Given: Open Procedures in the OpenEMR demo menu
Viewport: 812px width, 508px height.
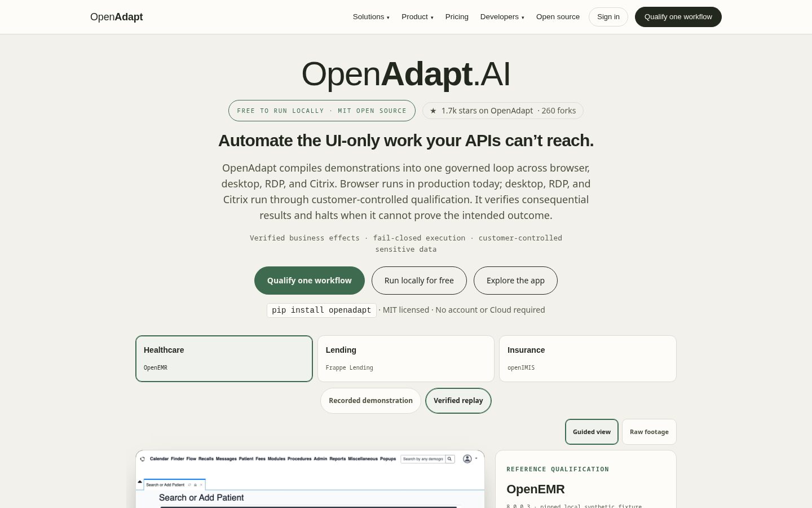Looking at the screenshot, I should click(299, 459).
